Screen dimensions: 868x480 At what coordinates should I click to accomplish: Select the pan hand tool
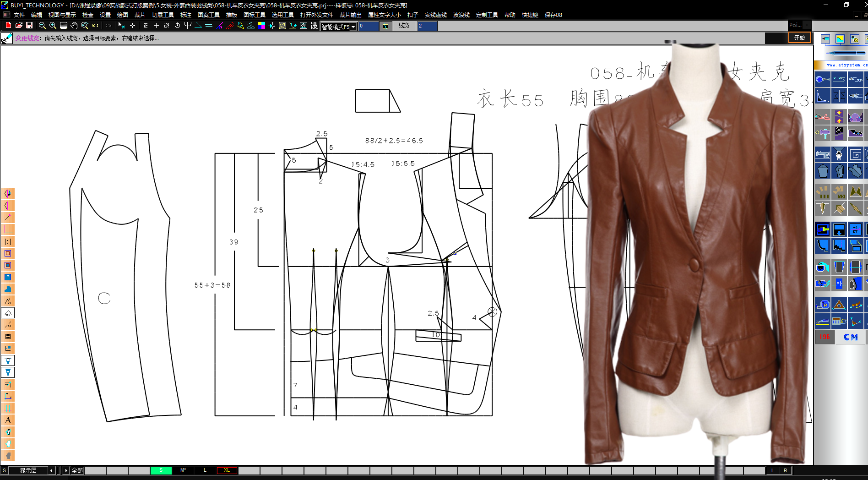pyautogui.click(x=74, y=26)
